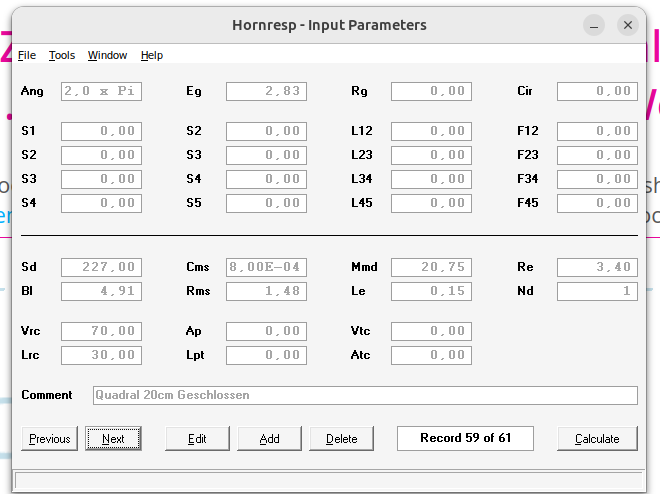Click the Sd field showing 227,00
660x494 pixels.
pos(101,267)
